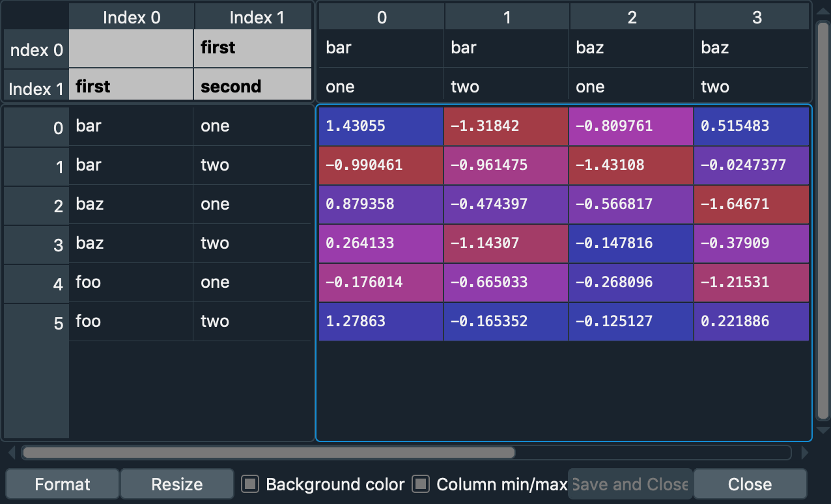
Task: Select the red cell with value -1.64671
Action: coord(751,204)
